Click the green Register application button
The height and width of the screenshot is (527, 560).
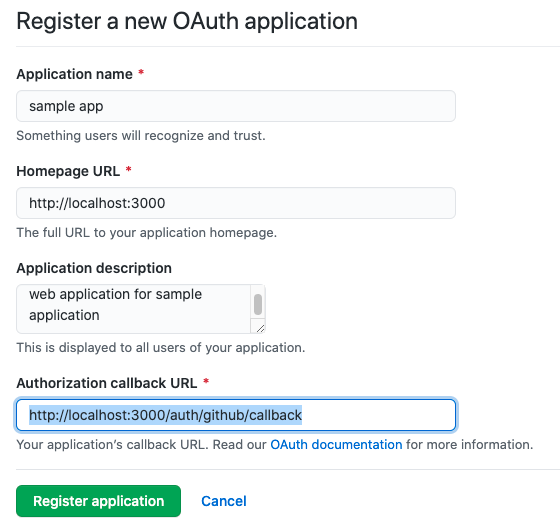[99, 501]
